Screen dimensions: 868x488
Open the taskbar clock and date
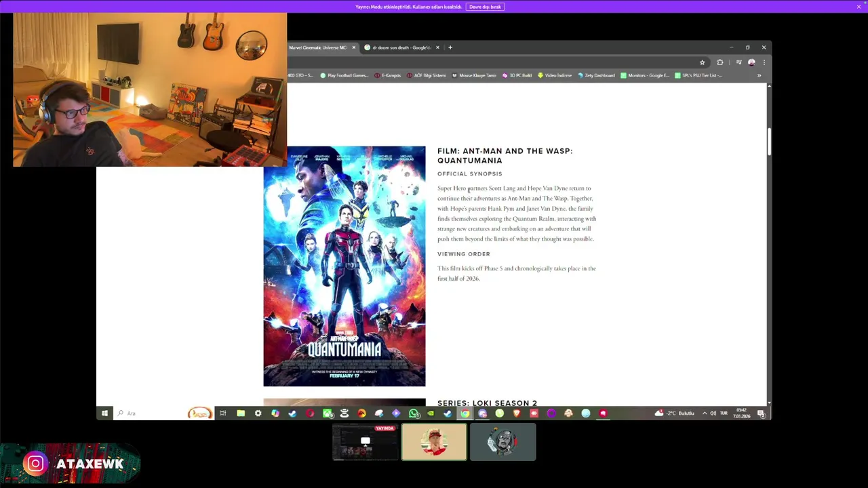741,413
